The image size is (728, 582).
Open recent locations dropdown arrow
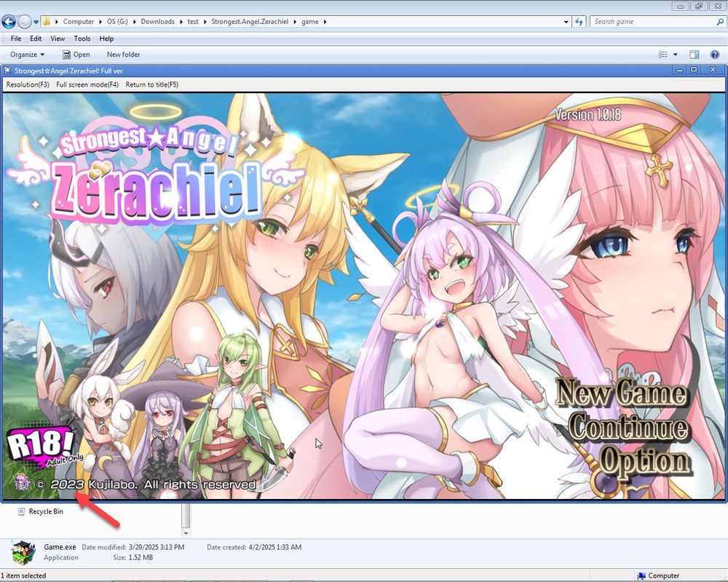[x=36, y=22]
